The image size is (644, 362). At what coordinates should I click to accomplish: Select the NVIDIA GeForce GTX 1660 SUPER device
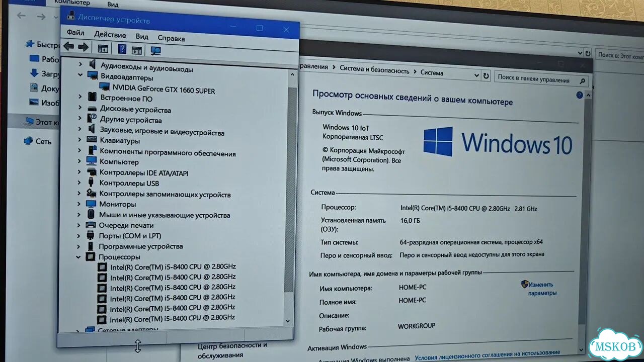coord(164,90)
